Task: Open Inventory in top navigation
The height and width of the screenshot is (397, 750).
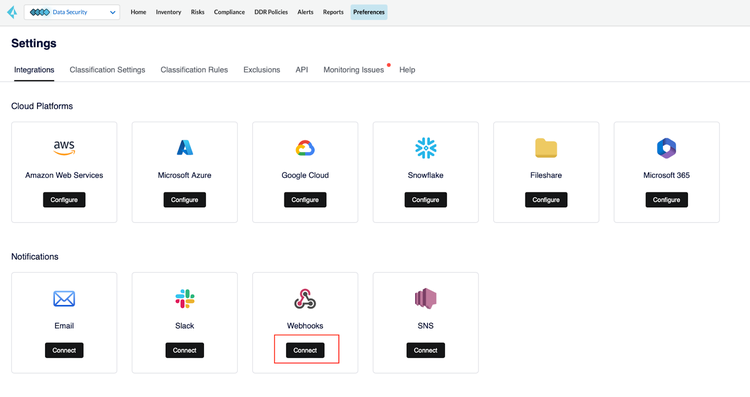Action: pyautogui.click(x=168, y=12)
